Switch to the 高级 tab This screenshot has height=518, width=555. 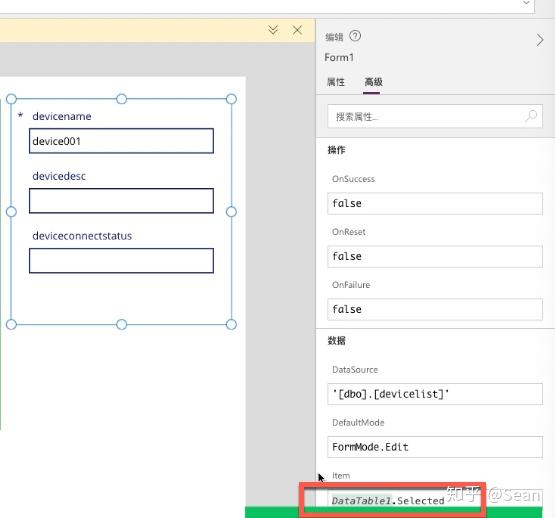tap(373, 82)
